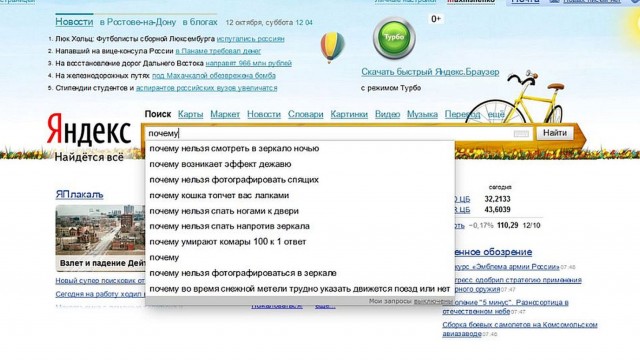Choose the plain 'почему' suggestion
This screenshot has height=360, width=640.
300,258
